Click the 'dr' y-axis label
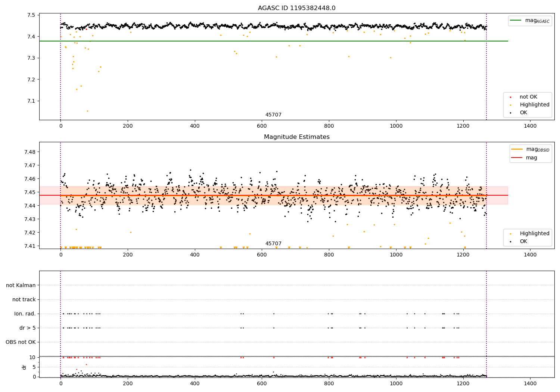This screenshot has height=392, width=560. (x=24, y=367)
